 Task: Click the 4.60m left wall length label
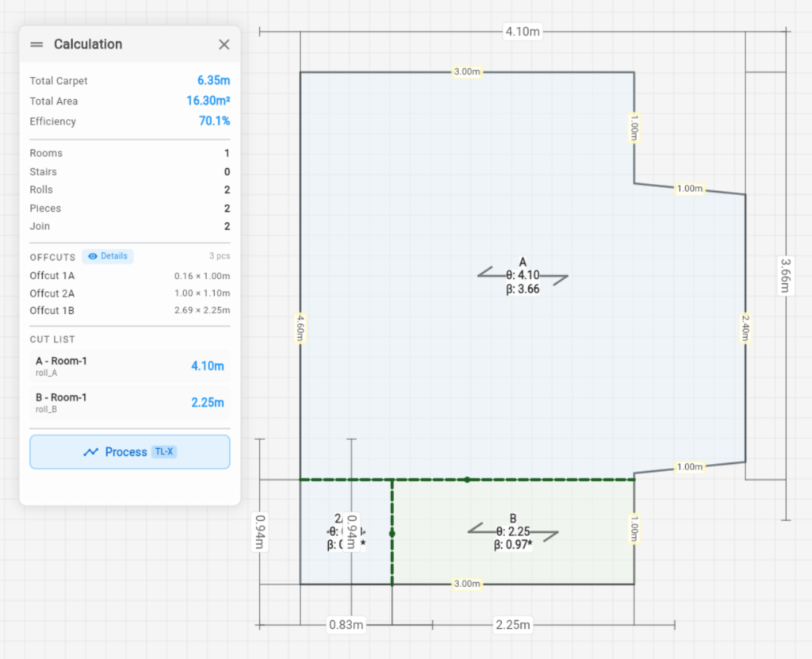click(300, 327)
